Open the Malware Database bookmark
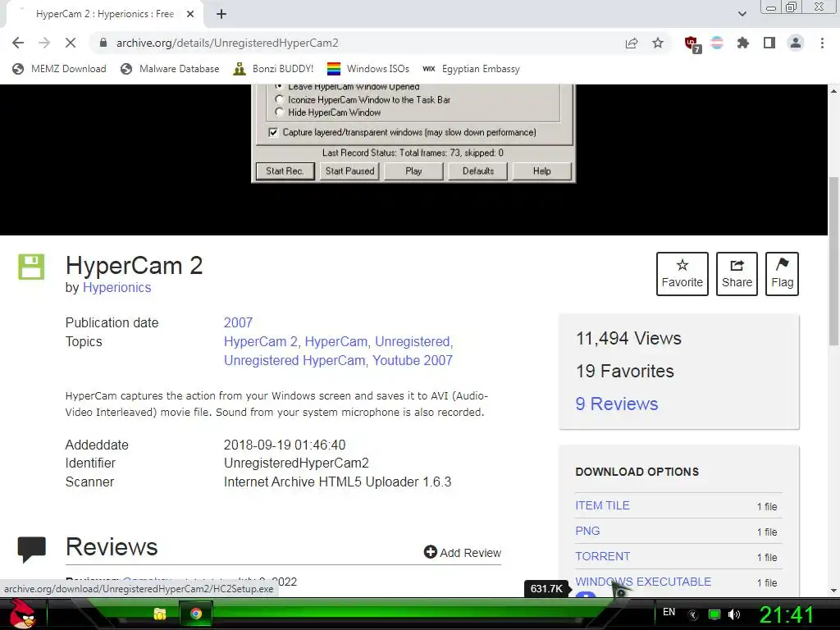Image resolution: width=840 pixels, height=630 pixels. [x=170, y=69]
